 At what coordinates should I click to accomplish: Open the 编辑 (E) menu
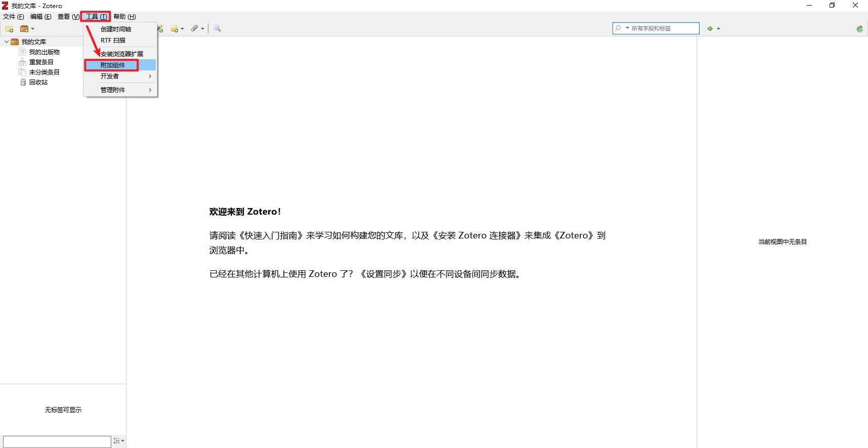[41, 17]
